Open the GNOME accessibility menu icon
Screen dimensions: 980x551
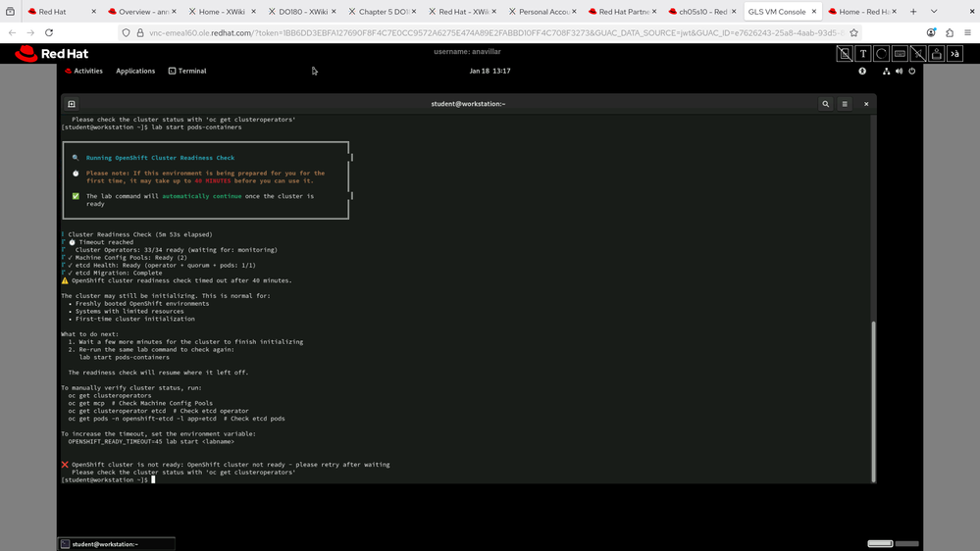862,72
